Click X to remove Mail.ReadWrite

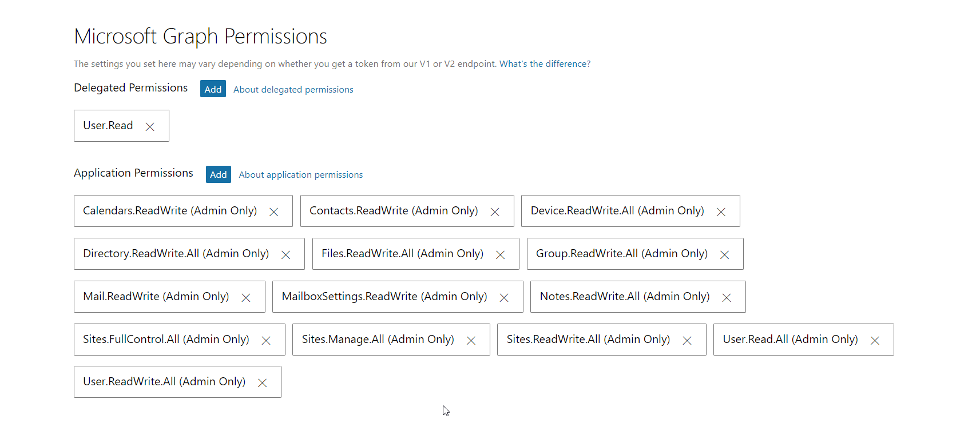click(246, 298)
